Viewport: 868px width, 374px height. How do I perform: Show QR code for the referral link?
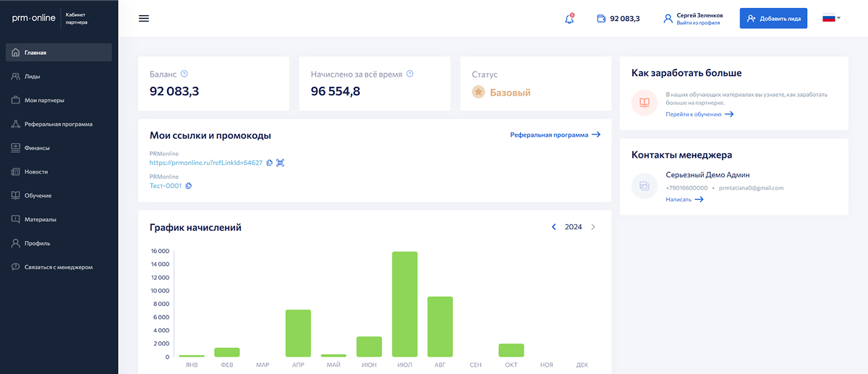[281, 163]
